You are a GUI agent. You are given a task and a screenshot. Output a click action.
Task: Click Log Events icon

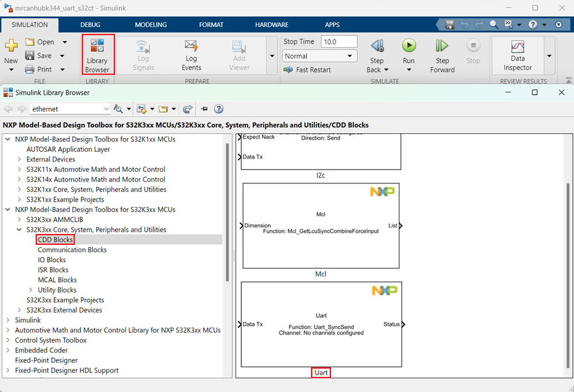click(191, 46)
